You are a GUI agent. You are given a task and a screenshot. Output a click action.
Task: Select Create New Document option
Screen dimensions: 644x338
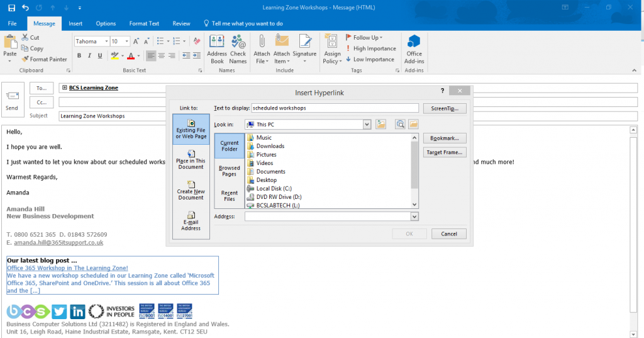(x=191, y=190)
